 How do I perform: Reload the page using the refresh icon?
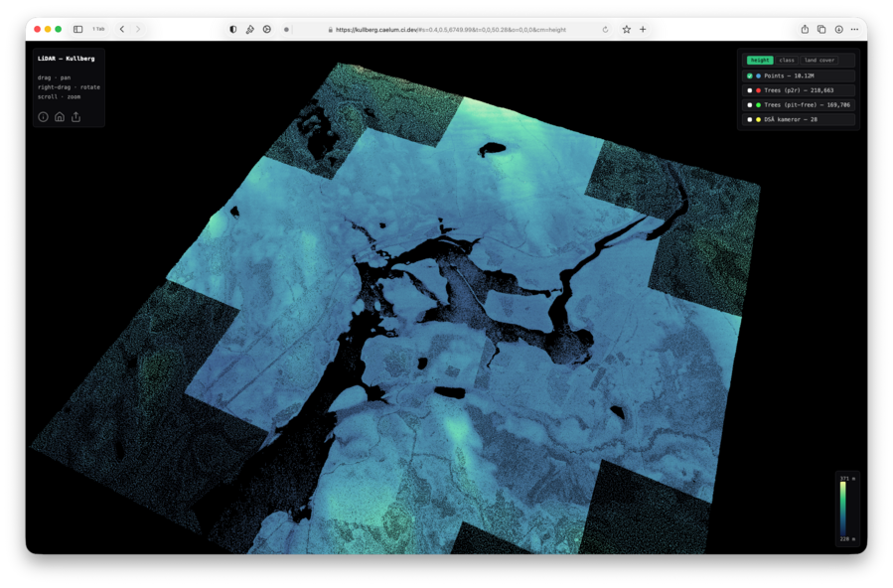606,30
